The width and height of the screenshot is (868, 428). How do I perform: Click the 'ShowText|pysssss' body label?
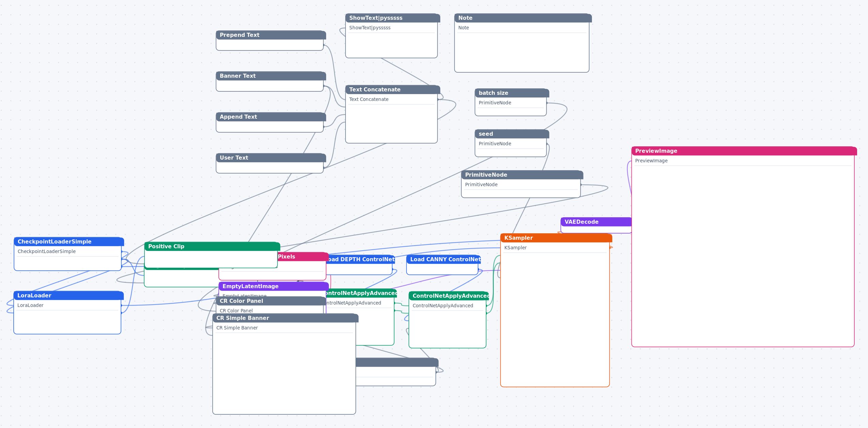click(370, 28)
